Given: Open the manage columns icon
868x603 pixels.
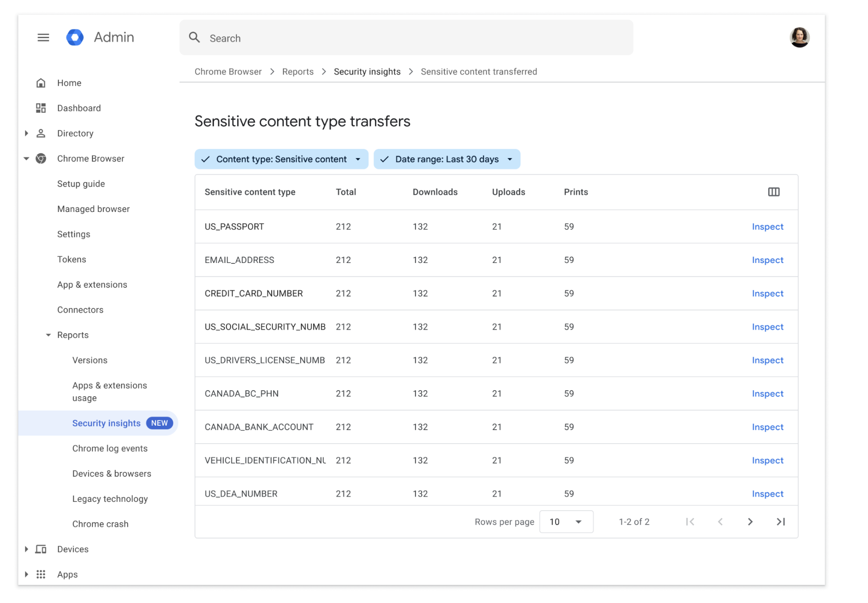Looking at the screenshot, I should 774,192.
